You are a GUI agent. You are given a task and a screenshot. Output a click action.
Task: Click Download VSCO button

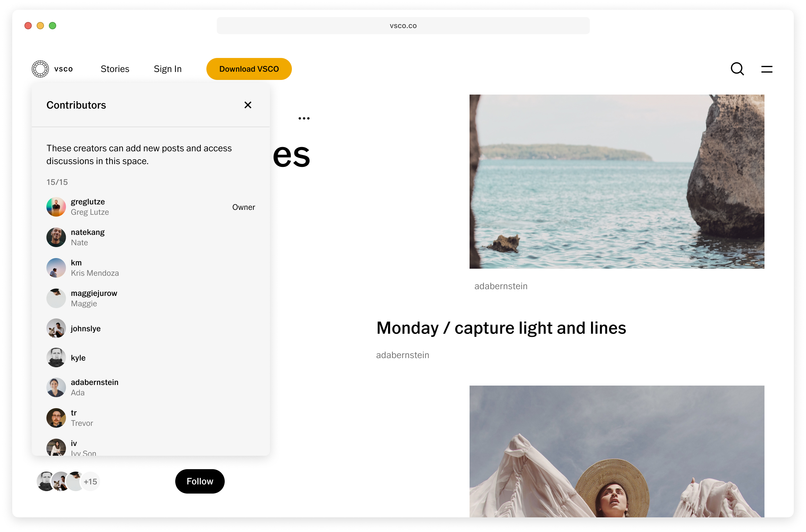(249, 68)
